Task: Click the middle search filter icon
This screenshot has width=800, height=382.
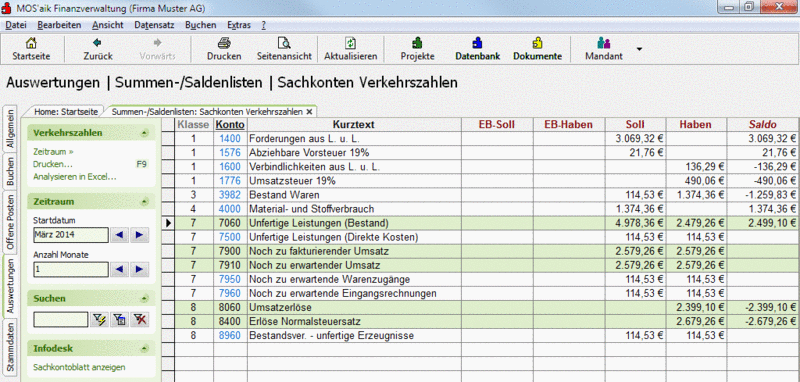Action: pos(119,320)
